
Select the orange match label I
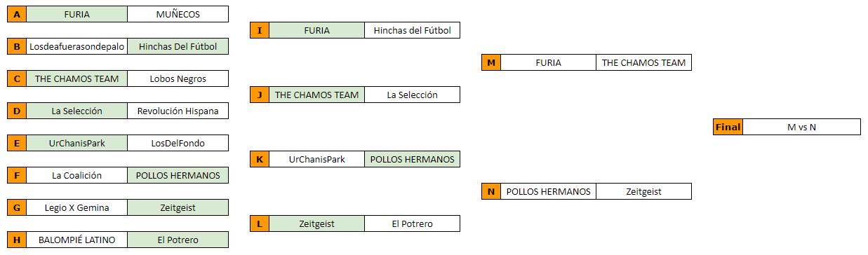pos(260,30)
